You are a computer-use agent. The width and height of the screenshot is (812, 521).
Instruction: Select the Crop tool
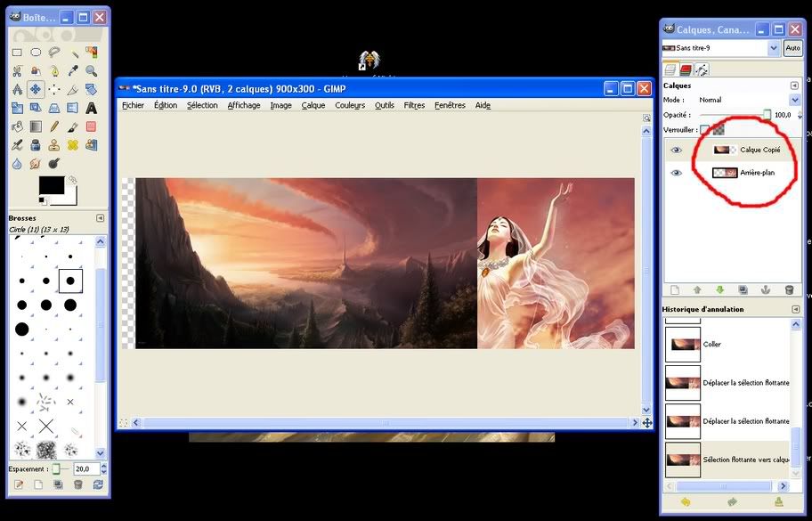73,90
